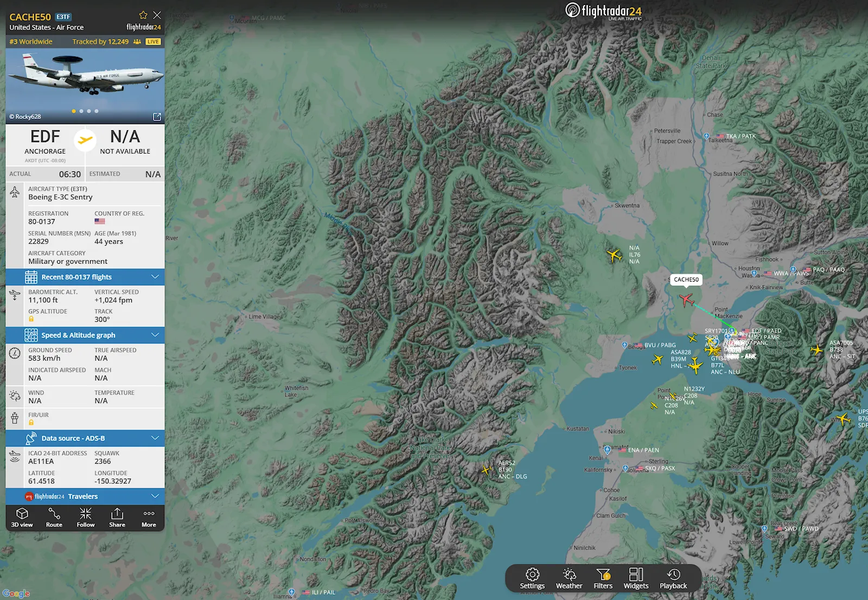
Task: Click the FIR/UIR lock icon
Action: pyautogui.click(x=31, y=423)
